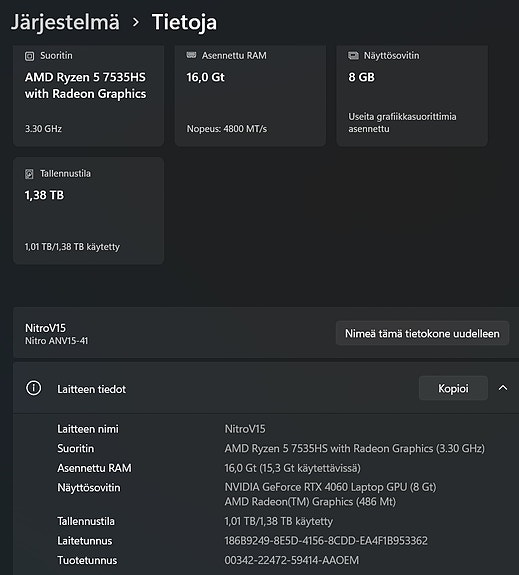This screenshot has height=575, width=519.
Task: Open the Suoritin AMD Ryzen card
Action: point(88,95)
